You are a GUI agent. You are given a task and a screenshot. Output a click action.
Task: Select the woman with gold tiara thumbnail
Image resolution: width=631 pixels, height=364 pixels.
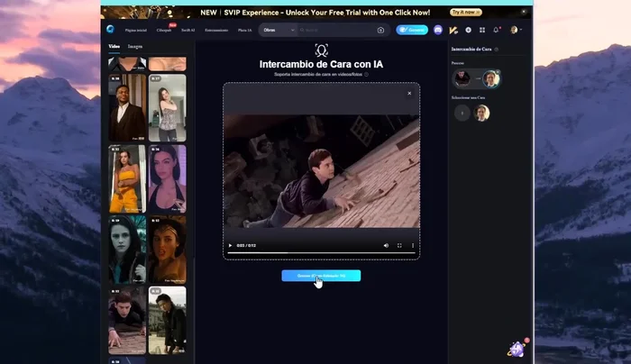point(168,250)
